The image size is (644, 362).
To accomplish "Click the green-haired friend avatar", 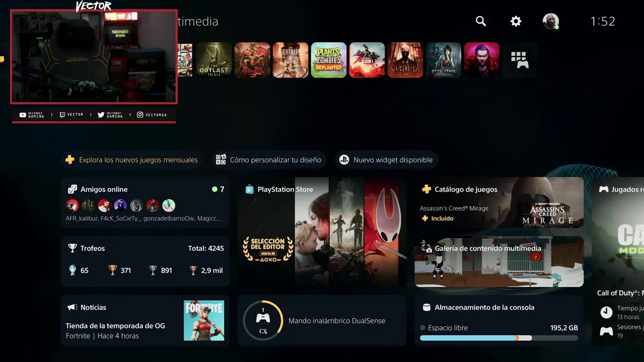I will [x=169, y=205].
